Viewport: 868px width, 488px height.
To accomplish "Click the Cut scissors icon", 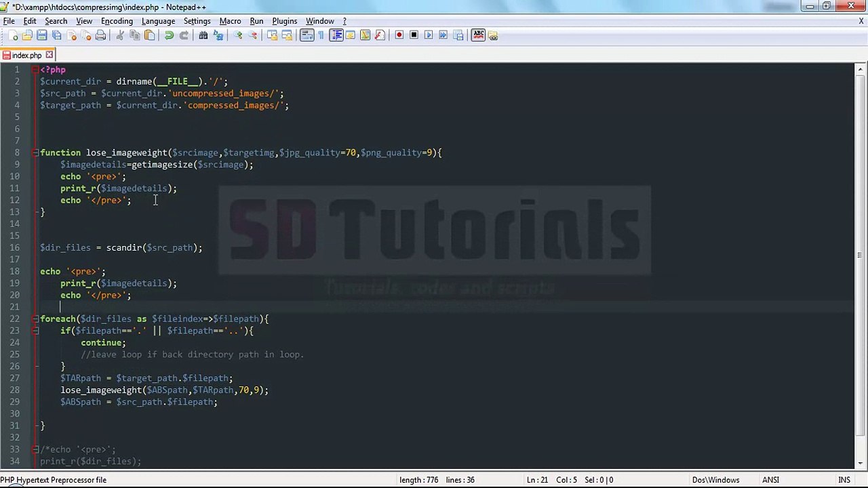I will coord(120,35).
